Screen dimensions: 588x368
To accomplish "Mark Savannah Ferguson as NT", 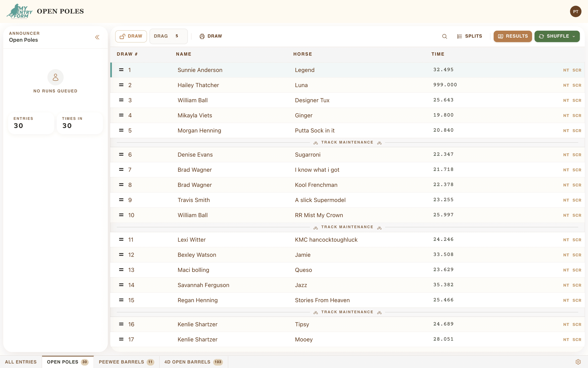I will [x=566, y=285].
